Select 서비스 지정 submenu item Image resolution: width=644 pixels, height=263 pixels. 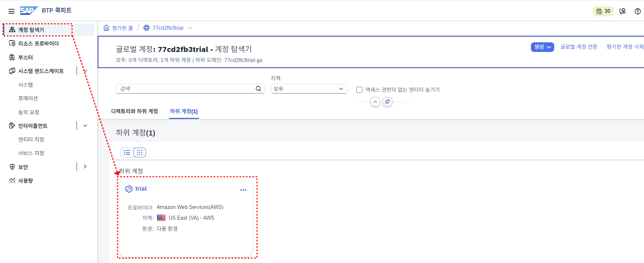(x=31, y=153)
